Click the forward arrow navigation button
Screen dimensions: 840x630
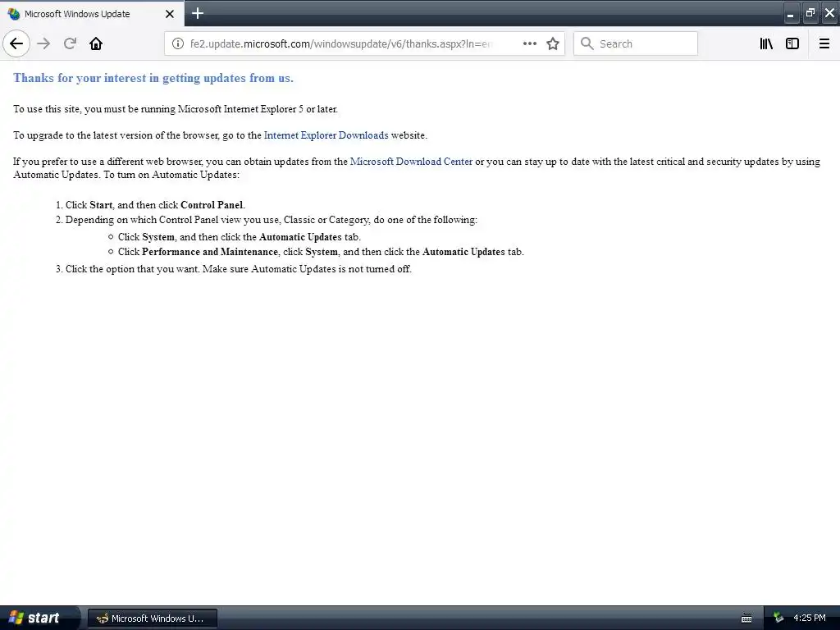click(x=44, y=43)
